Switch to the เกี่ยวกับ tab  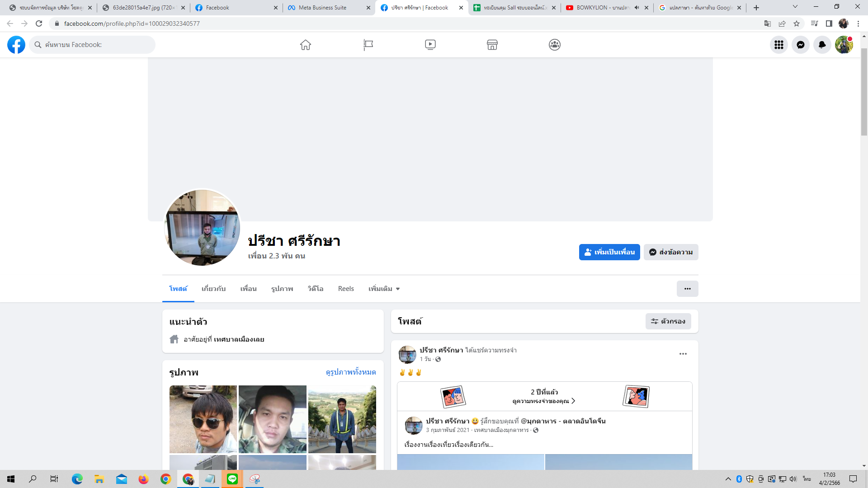(x=213, y=289)
